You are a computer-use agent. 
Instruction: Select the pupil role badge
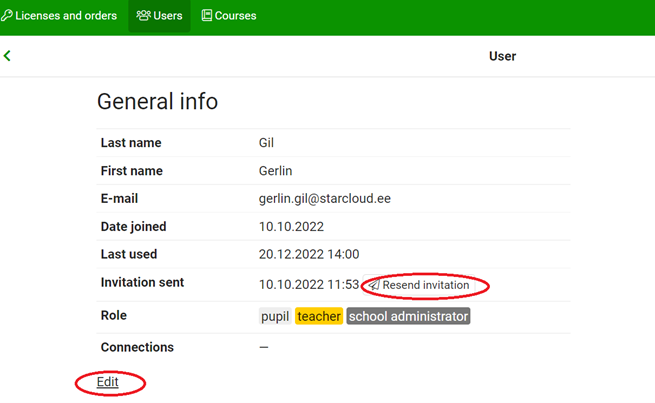tap(275, 316)
